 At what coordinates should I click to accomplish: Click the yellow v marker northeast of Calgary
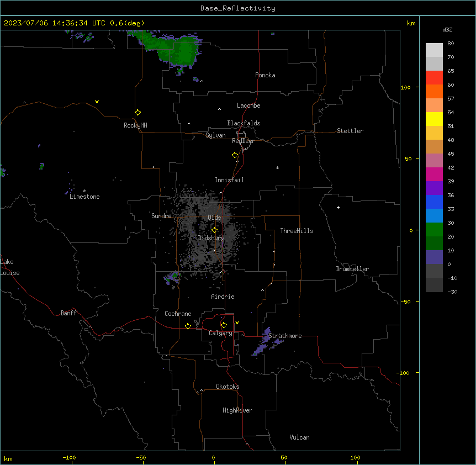[x=237, y=323]
